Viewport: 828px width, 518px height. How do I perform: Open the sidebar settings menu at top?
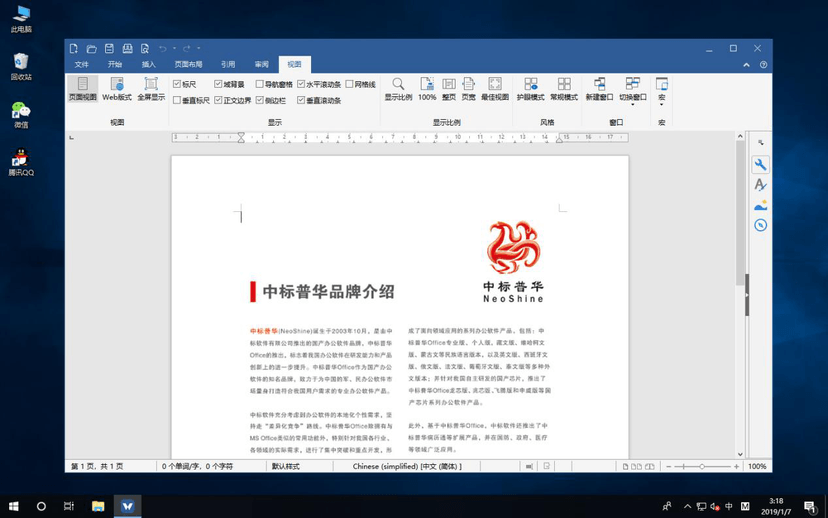pyautogui.click(x=760, y=143)
